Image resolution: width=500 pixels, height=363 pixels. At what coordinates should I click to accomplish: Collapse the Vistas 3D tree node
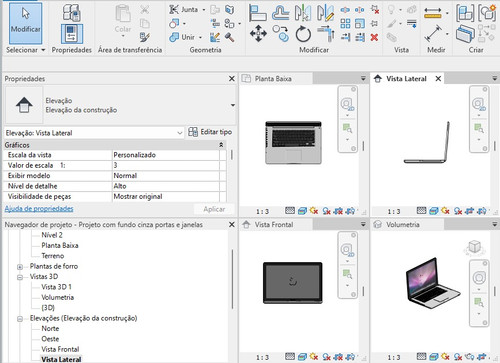point(20,277)
